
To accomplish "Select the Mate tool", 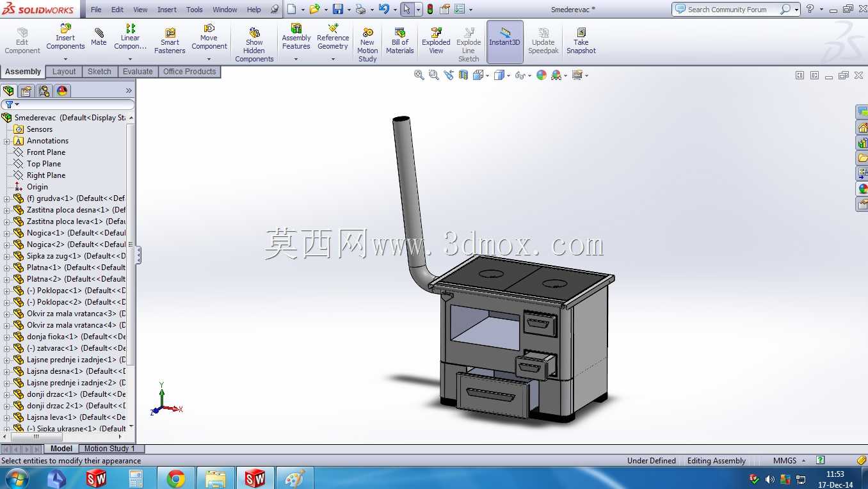I will 99,37.
